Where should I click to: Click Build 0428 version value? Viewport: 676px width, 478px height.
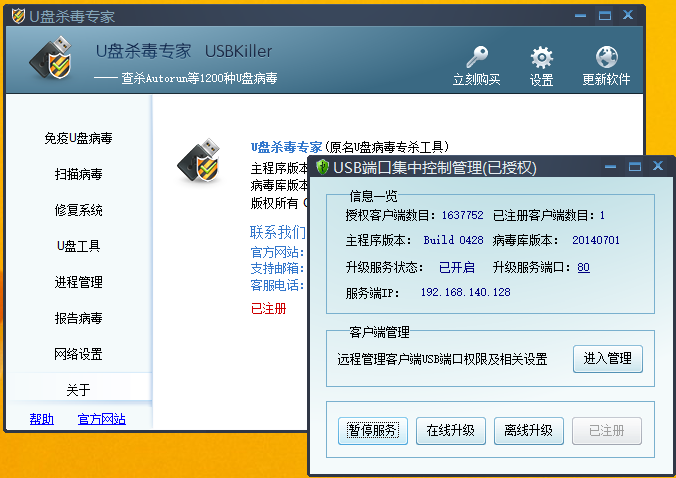coord(454,240)
